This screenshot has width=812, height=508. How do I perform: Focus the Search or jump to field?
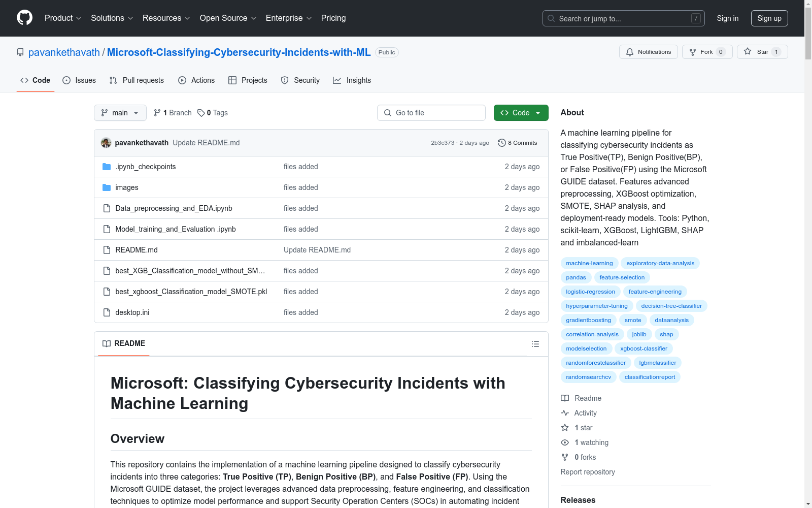tap(624, 18)
